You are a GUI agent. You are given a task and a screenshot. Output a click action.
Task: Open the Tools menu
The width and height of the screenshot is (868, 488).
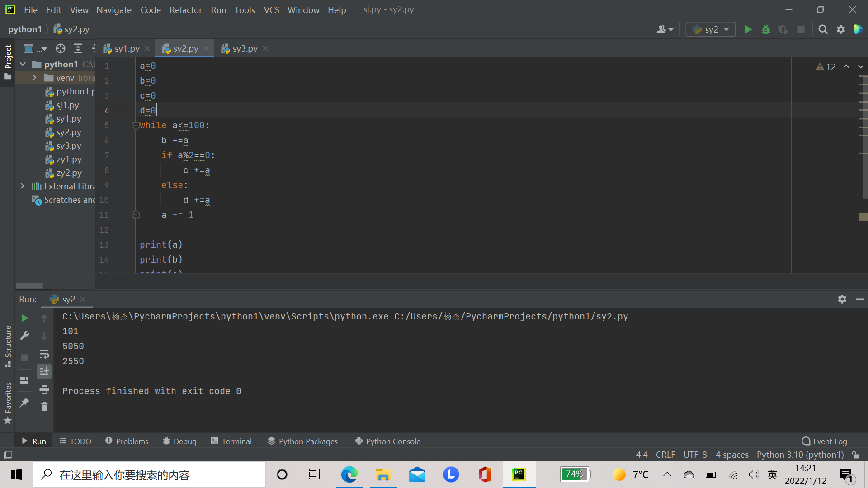244,10
